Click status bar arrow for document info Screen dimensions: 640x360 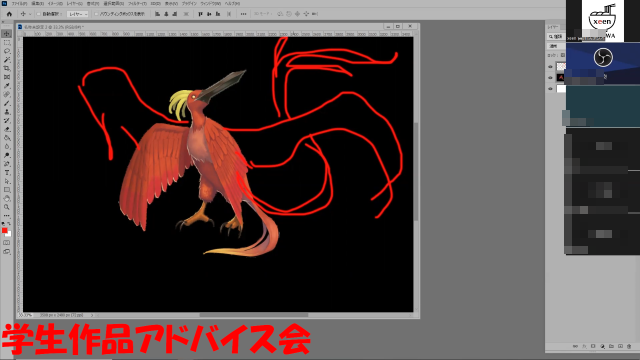coord(92,315)
